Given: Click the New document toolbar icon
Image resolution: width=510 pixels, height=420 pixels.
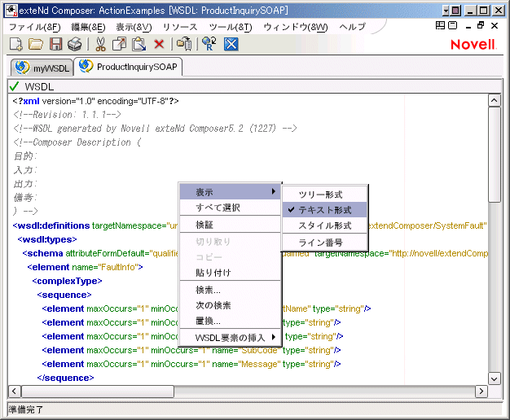Looking at the screenshot, I should point(15,44).
